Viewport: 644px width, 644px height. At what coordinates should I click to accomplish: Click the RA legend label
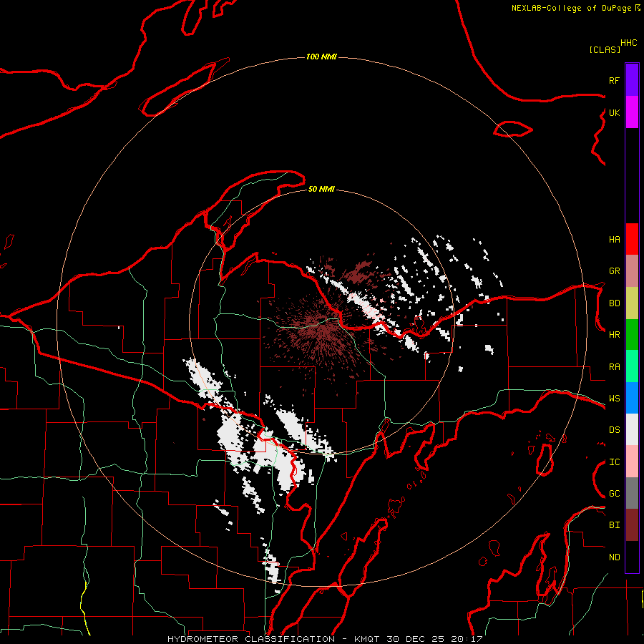[614, 367]
